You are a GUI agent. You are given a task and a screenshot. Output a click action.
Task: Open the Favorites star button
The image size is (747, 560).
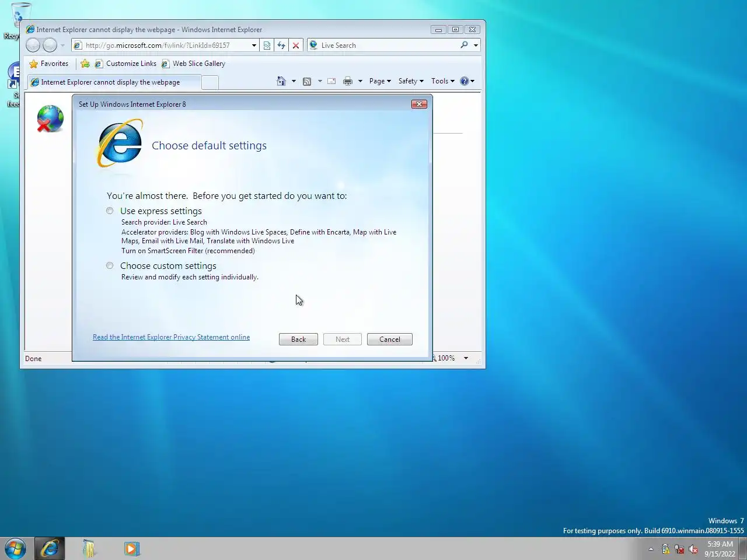[x=49, y=64]
